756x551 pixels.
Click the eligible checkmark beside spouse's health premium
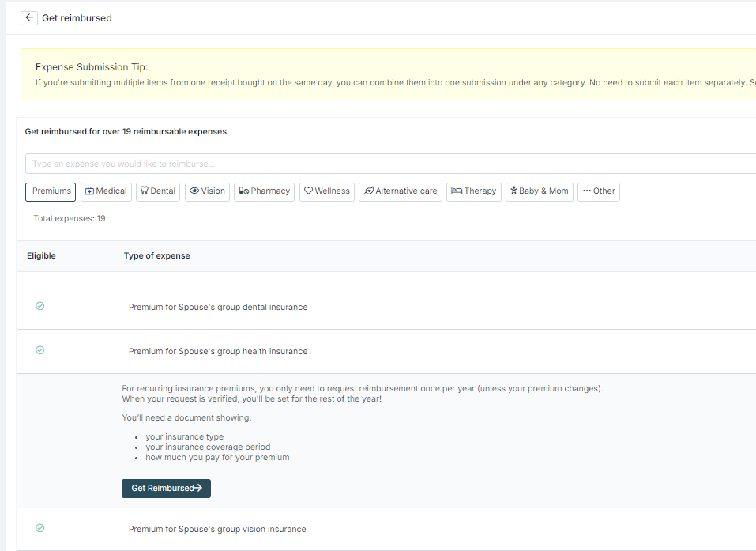click(39, 350)
